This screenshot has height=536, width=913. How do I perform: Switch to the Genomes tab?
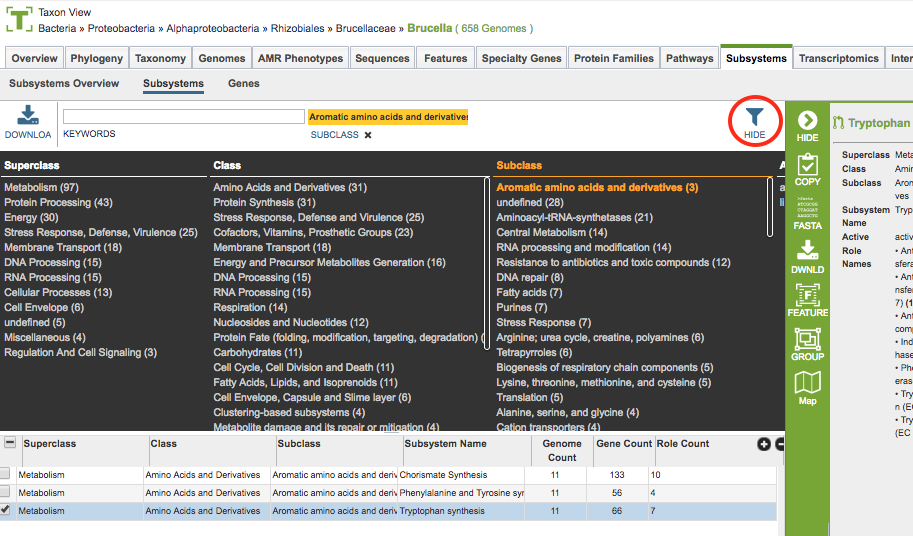222,58
